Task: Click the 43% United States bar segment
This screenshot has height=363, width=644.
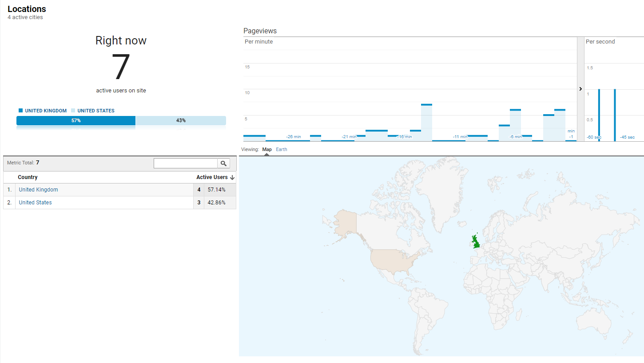Action: click(181, 120)
